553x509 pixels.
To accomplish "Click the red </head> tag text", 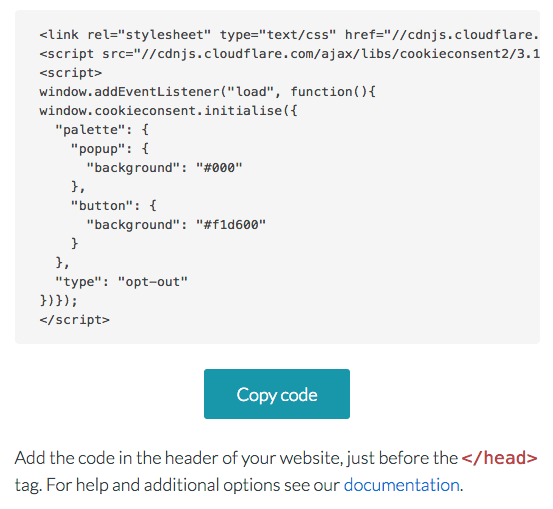I will point(499,458).
